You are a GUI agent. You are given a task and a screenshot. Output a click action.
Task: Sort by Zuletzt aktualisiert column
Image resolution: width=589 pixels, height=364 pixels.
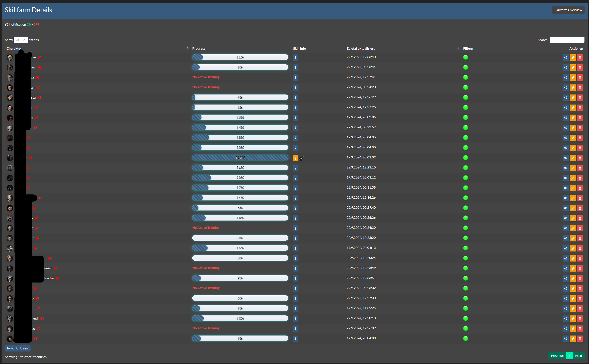click(x=360, y=48)
